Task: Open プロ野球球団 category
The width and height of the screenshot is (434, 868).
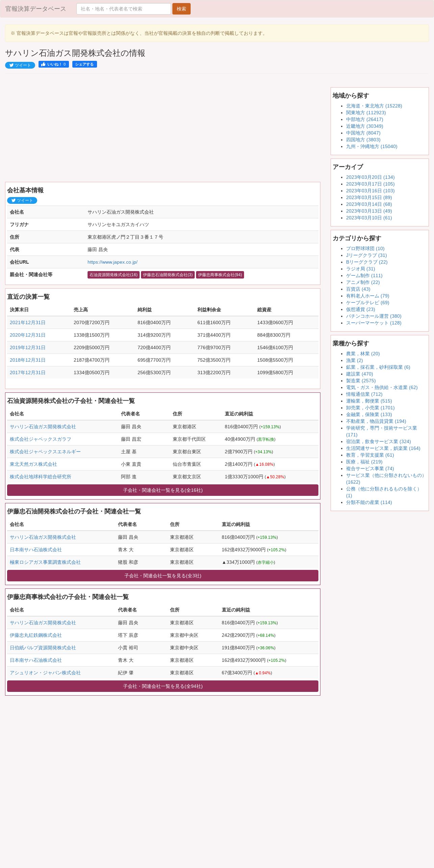Action: point(365,248)
